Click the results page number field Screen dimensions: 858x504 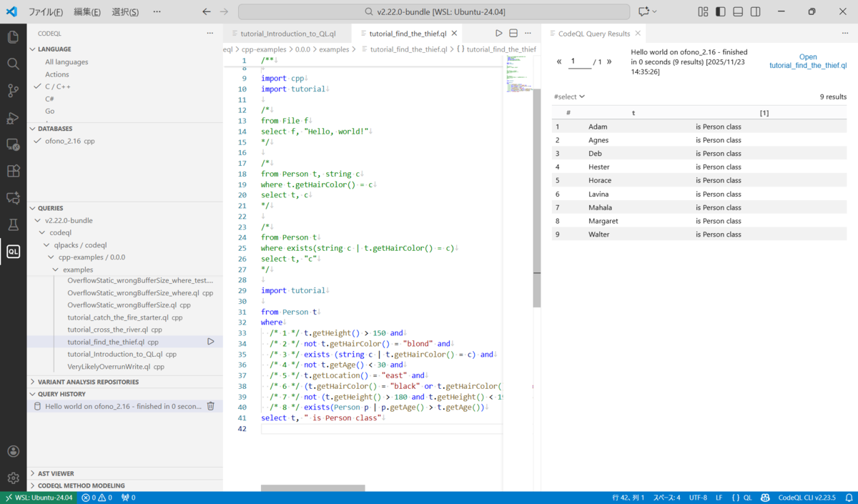tap(581, 61)
